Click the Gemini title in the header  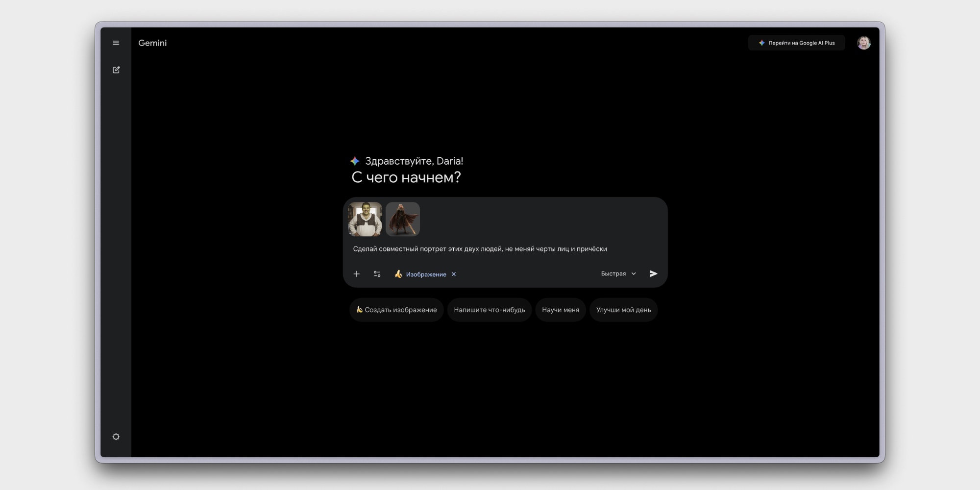click(x=152, y=43)
